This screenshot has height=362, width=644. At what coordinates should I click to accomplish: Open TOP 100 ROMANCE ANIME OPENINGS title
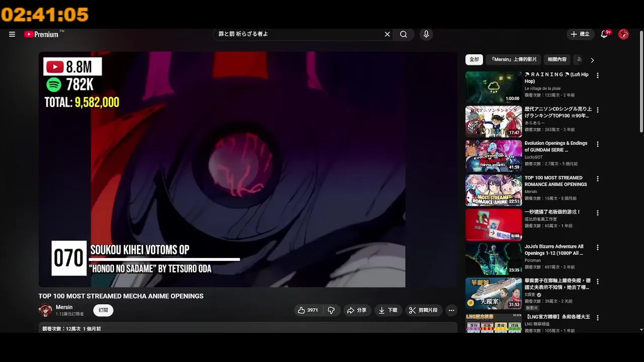coord(556,181)
